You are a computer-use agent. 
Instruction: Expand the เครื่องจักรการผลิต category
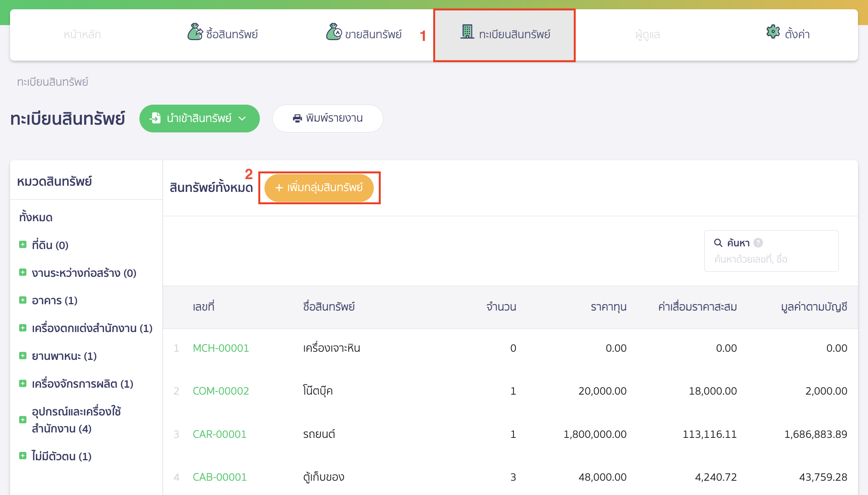tap(22, 383)
